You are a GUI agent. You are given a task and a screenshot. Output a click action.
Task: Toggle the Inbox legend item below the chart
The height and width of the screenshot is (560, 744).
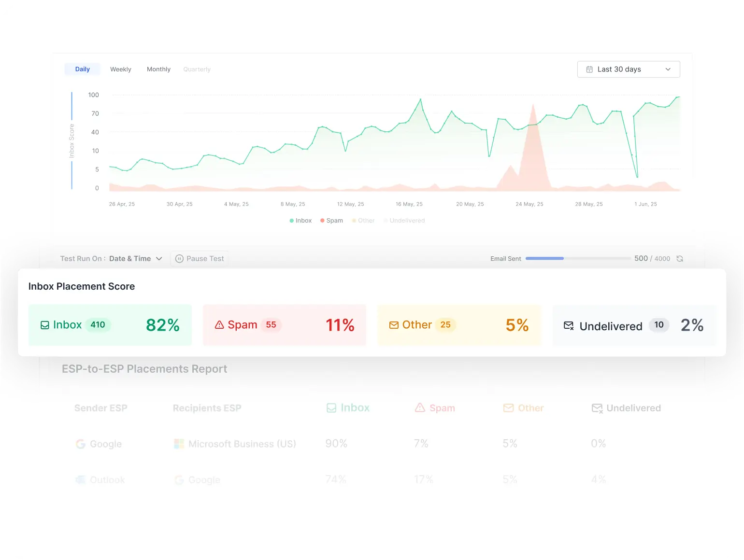coord(300,220)
